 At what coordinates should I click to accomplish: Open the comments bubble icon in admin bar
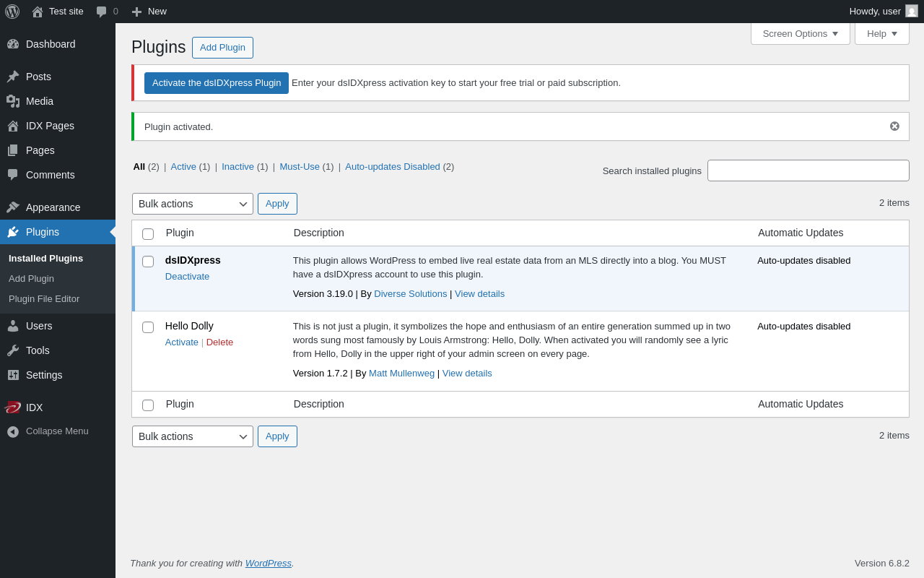click(x=102, y=12)
